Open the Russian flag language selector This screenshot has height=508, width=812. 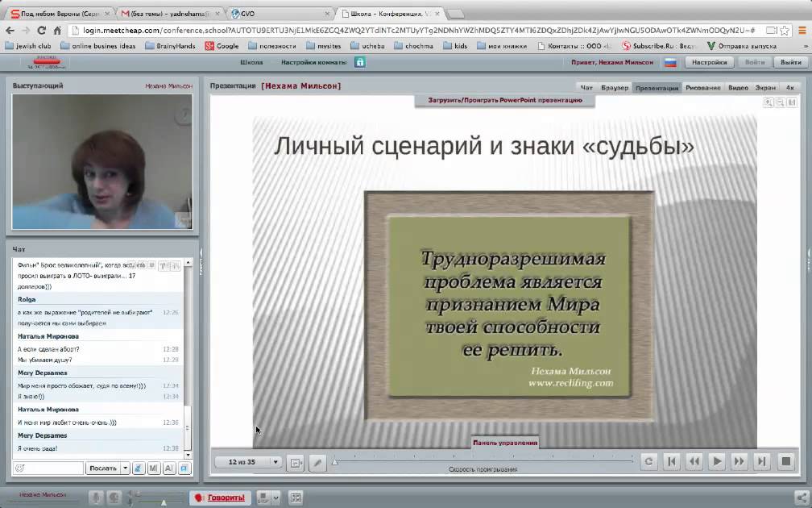670,63
